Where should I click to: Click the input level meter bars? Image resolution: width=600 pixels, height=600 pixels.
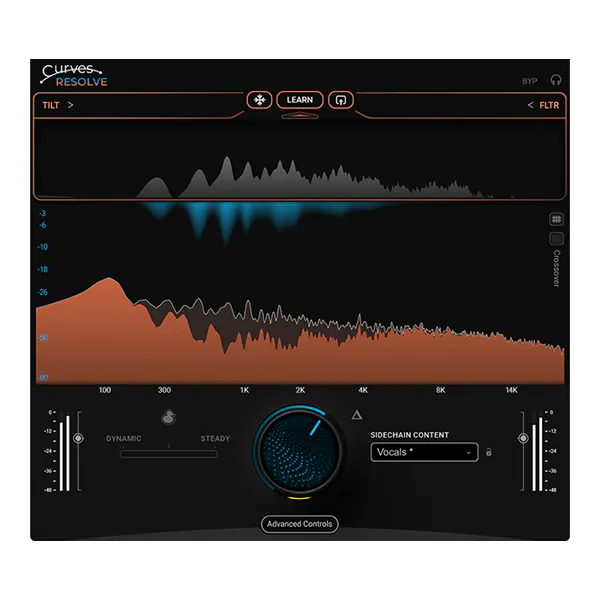coord(65,453)
